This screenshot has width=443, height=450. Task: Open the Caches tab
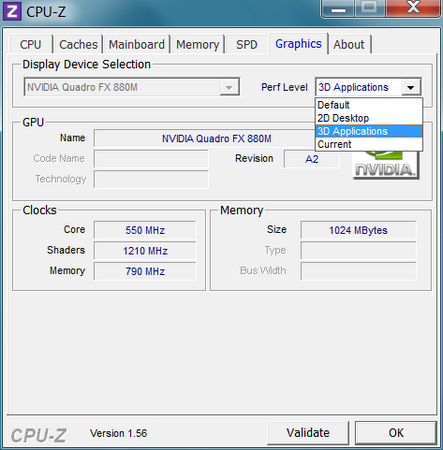click(78, 44)
